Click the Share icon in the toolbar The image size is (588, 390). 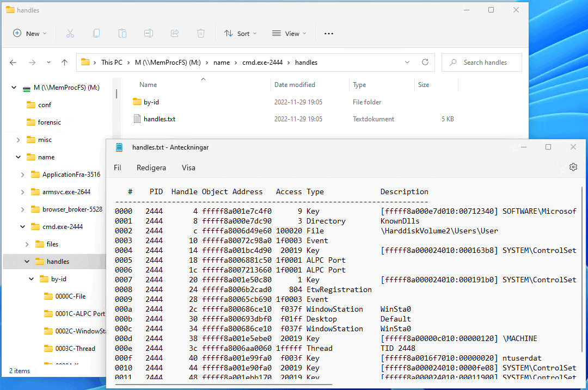click(x=174, y=33)
